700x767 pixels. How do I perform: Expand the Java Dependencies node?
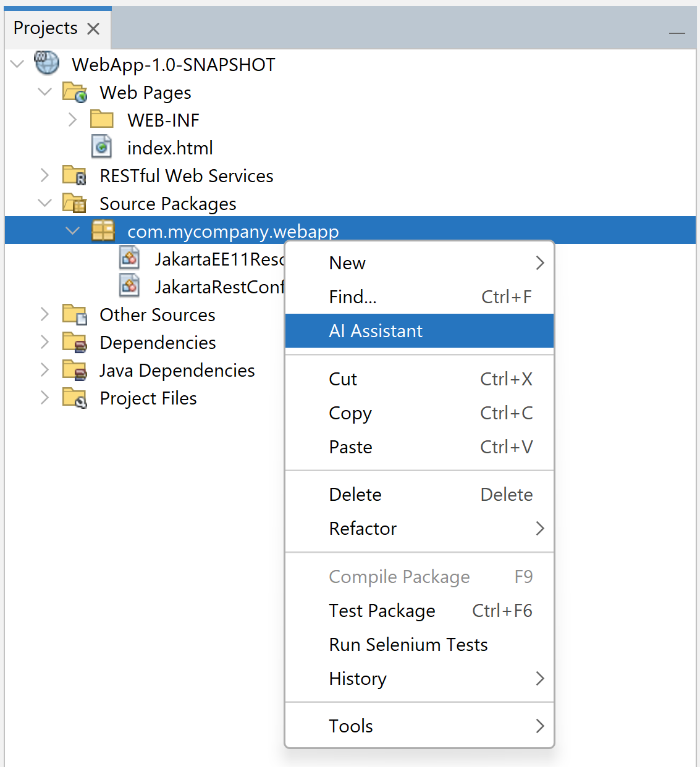44,370
